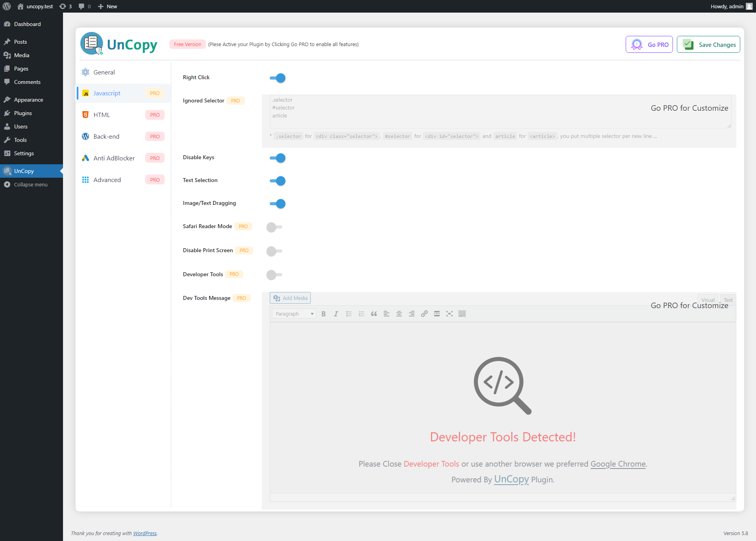Toggle the Disable Print Screen switch
This screenshot has height=541, width=756.
274,251
